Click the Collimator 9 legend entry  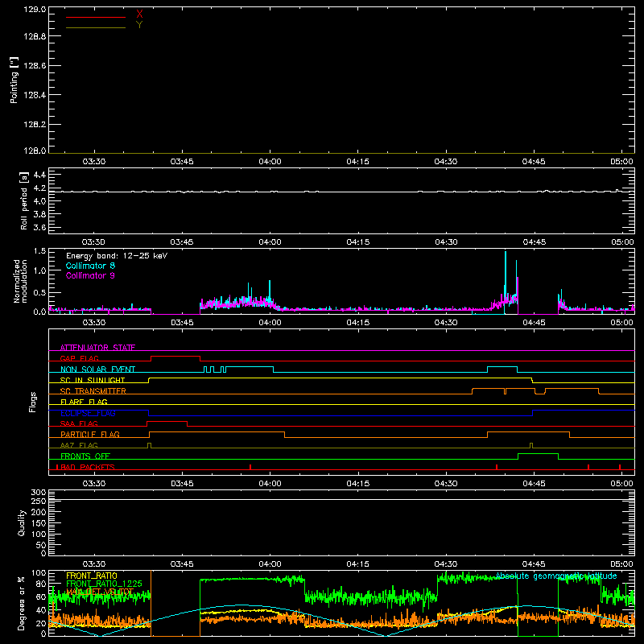pyautogui.click(x=90, y=275)
